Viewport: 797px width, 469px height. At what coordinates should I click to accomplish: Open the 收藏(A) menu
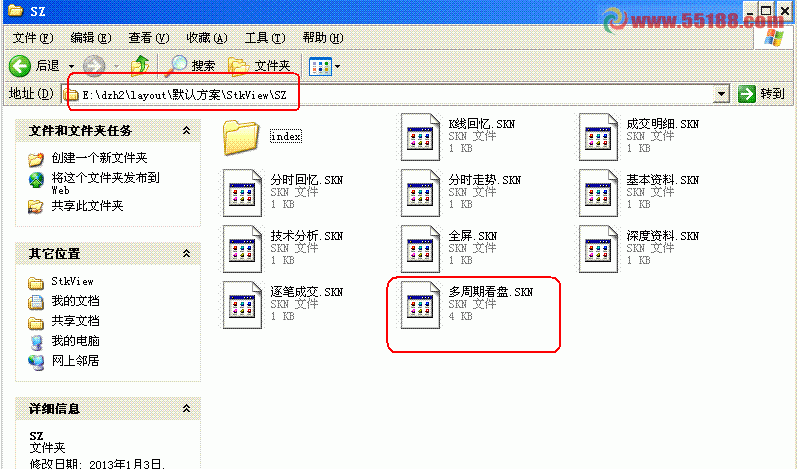point(206,38)
